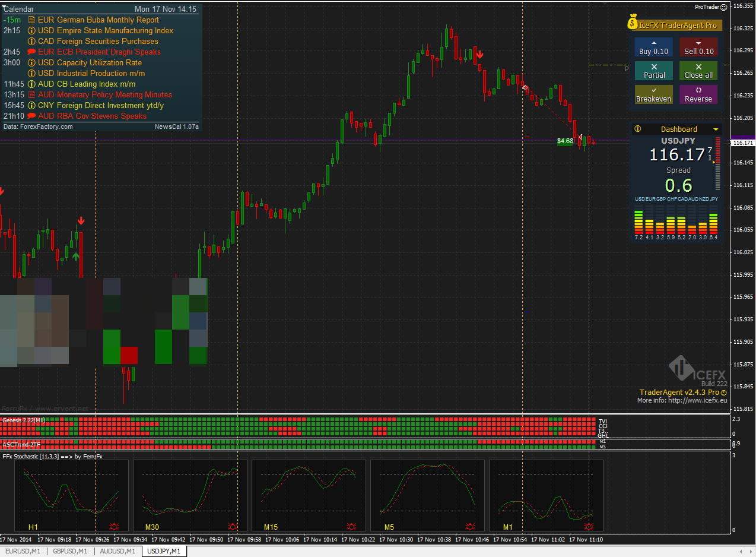Viewport: 756px width, 557px height.
Task: Click the NewsCal 1.07a label
Action: [x=177, y=126]
